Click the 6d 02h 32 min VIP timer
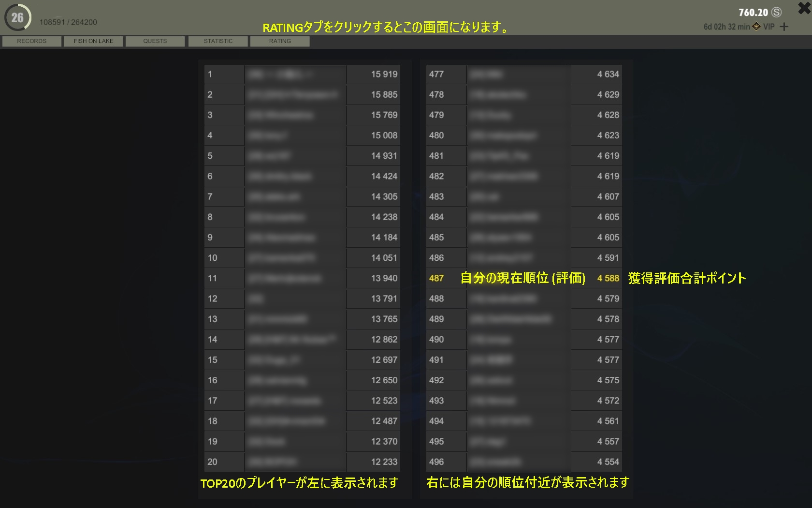 726,27
